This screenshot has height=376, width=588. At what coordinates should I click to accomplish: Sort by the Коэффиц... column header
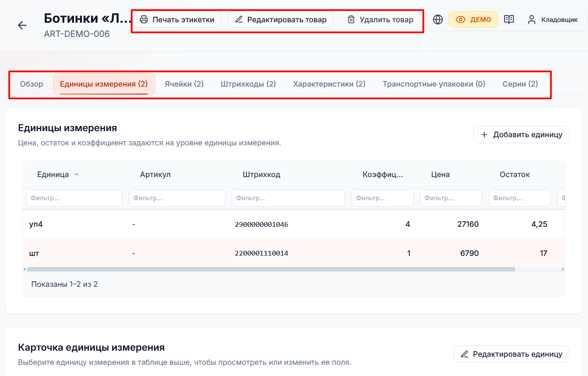tap(383, 174)
